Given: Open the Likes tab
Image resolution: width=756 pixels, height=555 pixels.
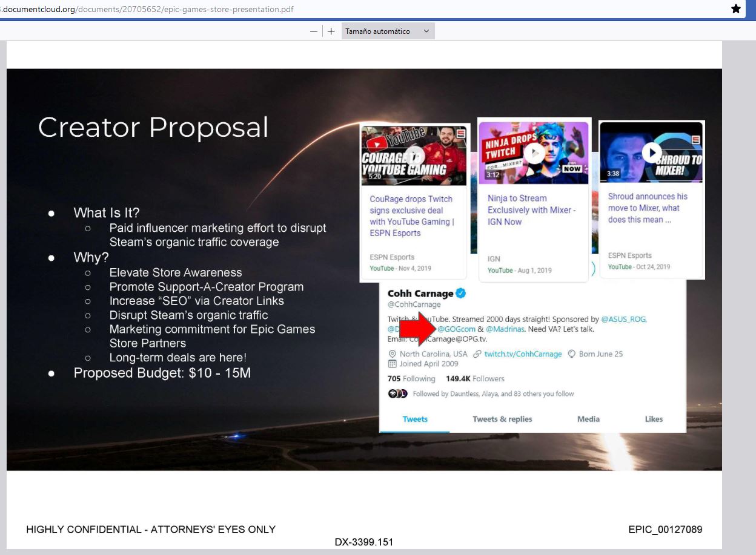Looking at the screenshot, I should [654, 419].
